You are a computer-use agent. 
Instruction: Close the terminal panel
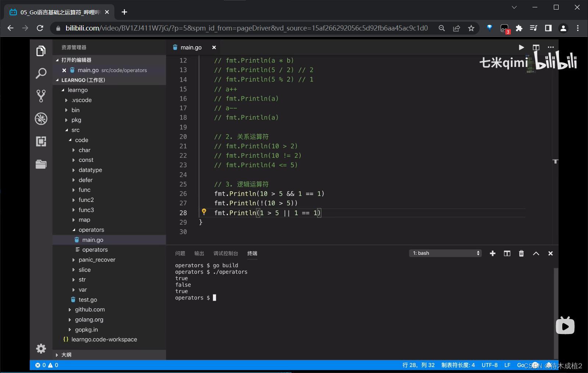(x=550, y=253)
